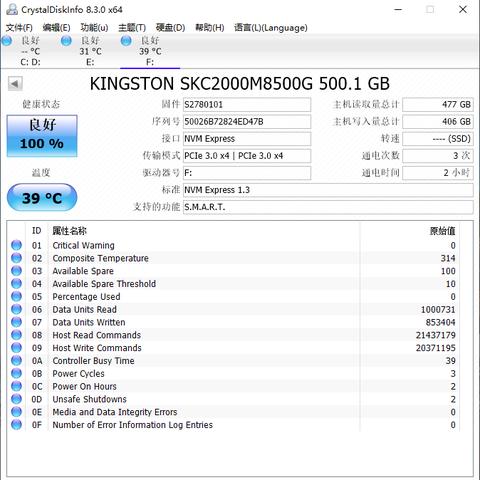Viewport: 480px width, 480px height.
Task: Click the rotation rate field ---- (SSD)
Action: (x=438, y=139)
